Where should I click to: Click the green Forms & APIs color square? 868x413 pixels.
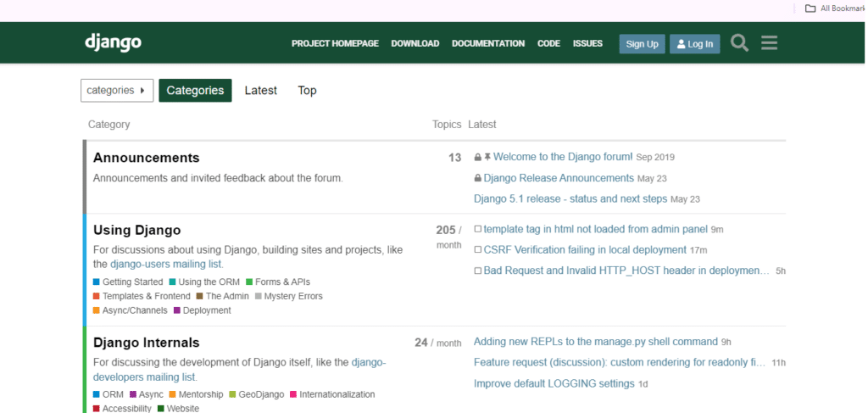coord(249,282)
